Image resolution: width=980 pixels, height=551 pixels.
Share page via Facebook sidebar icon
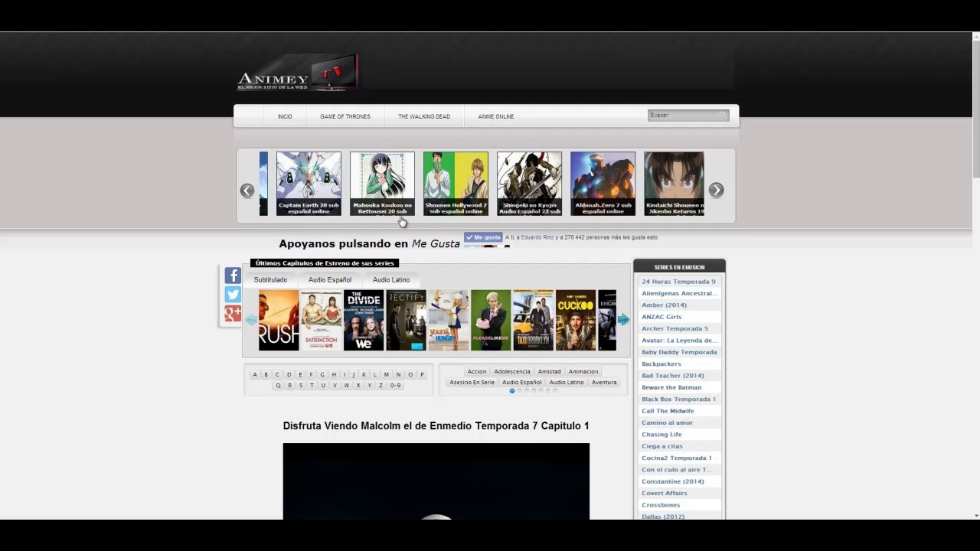pos(233,275)
